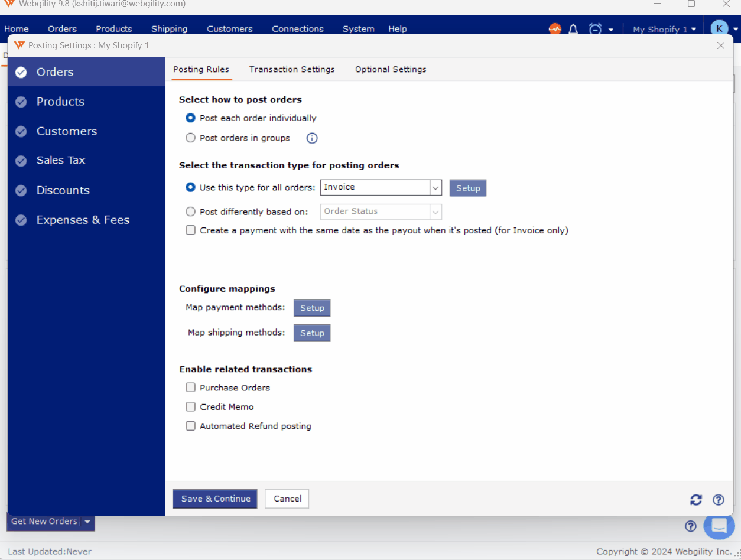The height and width of the screenshot is (560, 741).
Task: Click the Save & Continue button
Action: 215,499
